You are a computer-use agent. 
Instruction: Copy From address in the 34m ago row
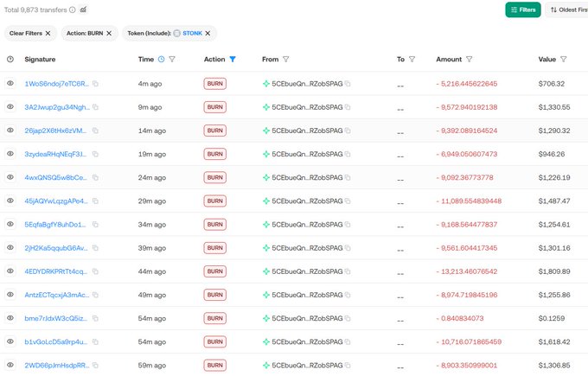tap(348, 225)
